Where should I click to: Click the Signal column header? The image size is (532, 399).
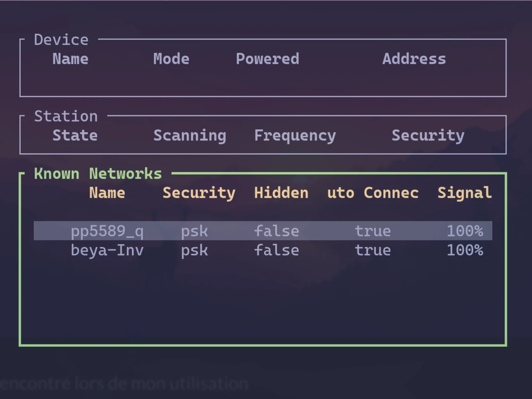tap(464, 193)
